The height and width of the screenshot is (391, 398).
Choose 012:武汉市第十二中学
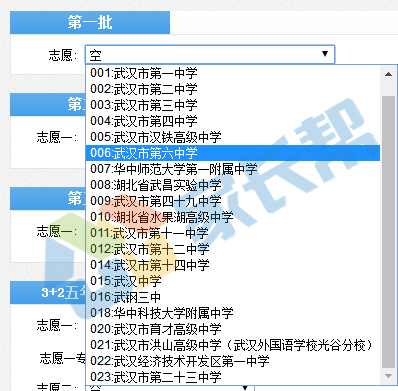233,249
